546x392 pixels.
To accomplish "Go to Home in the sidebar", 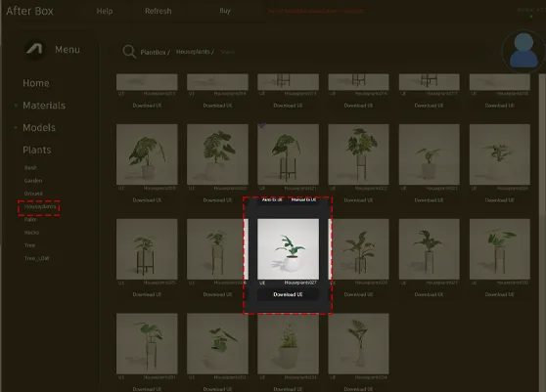I will [36, 83].
